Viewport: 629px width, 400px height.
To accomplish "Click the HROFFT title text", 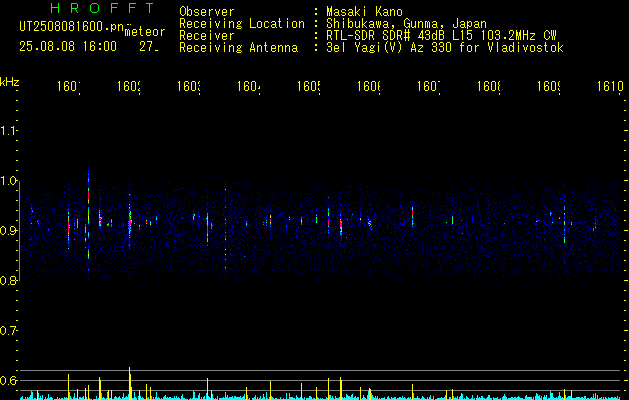I will (103, 8).
